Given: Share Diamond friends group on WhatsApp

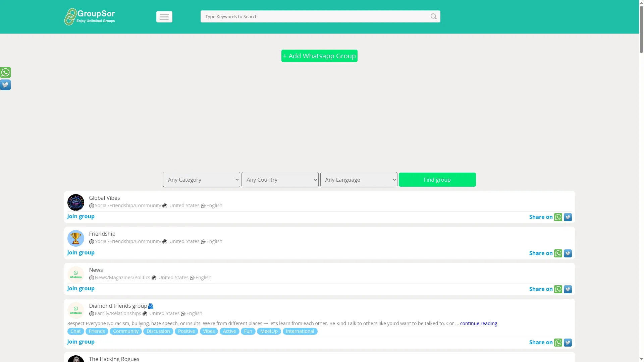Looking at the screenshot, I should tap(558, 343).
